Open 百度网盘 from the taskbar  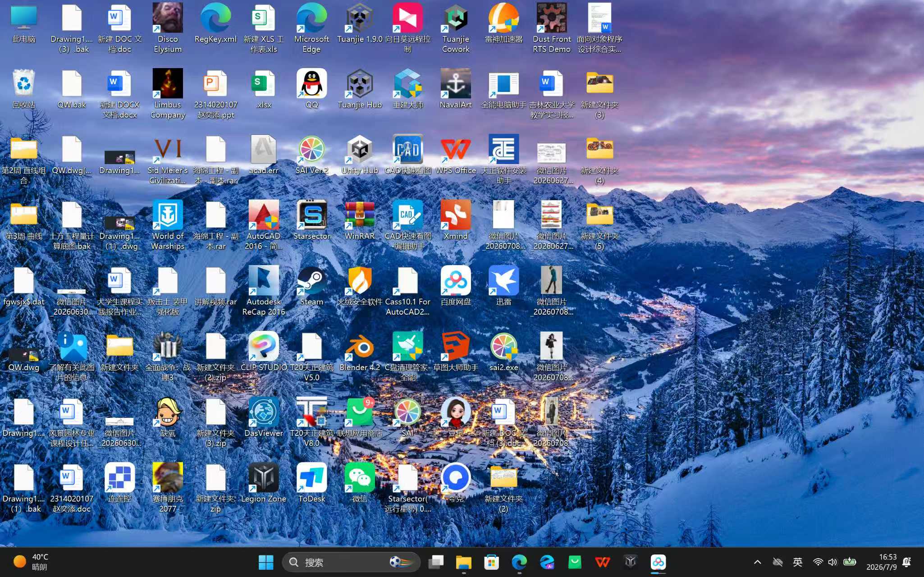(x=658, y=562)
